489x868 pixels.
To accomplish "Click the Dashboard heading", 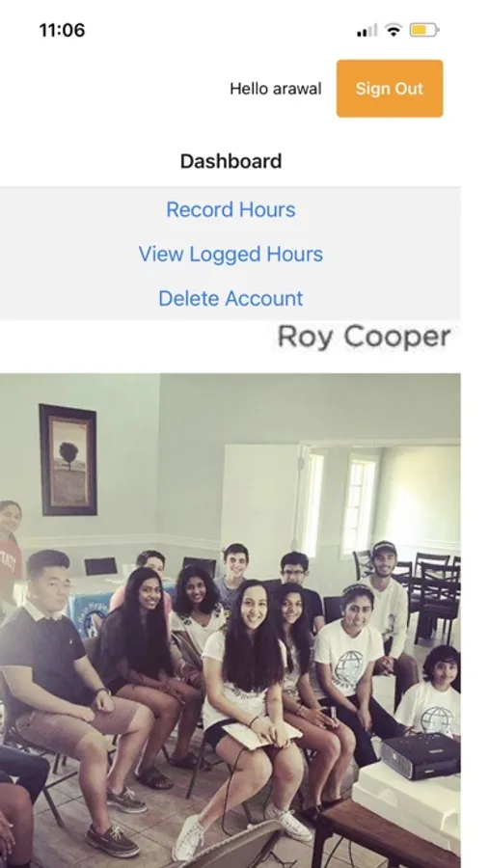I will pyautogui.click(x=231, y=161).
